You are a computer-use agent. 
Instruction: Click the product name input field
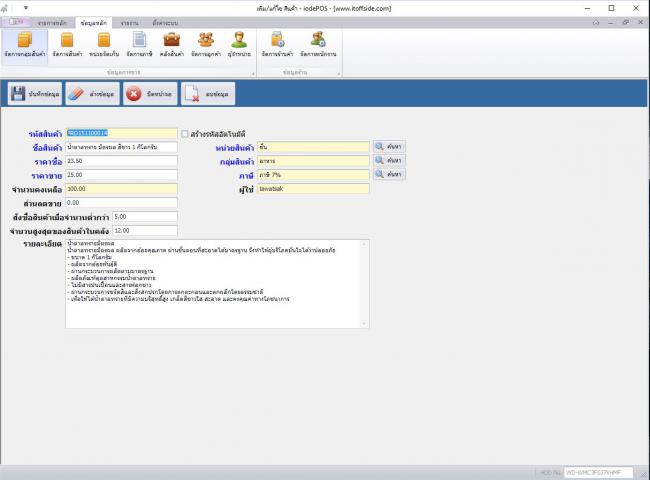click(x=121, y=147)
